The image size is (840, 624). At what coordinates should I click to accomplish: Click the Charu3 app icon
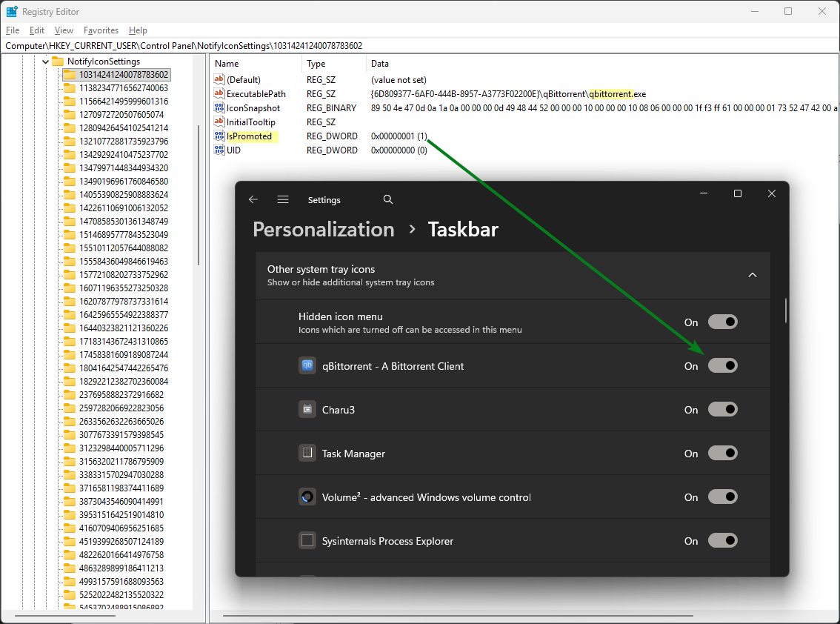307,410
